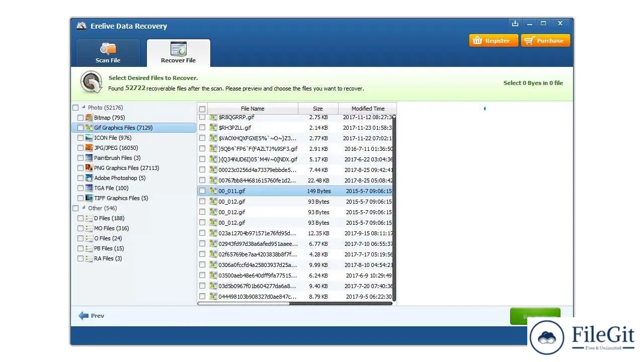Click the 22.48 KB size cell
This screenshot has width=644, height=362.
point(319,180)
